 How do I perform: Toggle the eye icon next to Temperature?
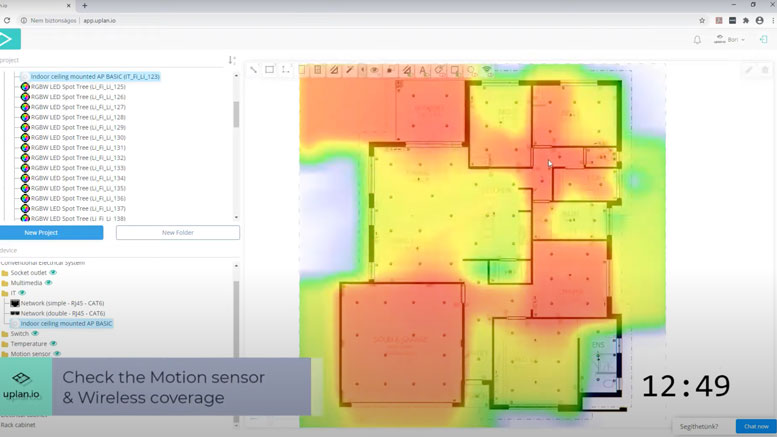point(53,344)
